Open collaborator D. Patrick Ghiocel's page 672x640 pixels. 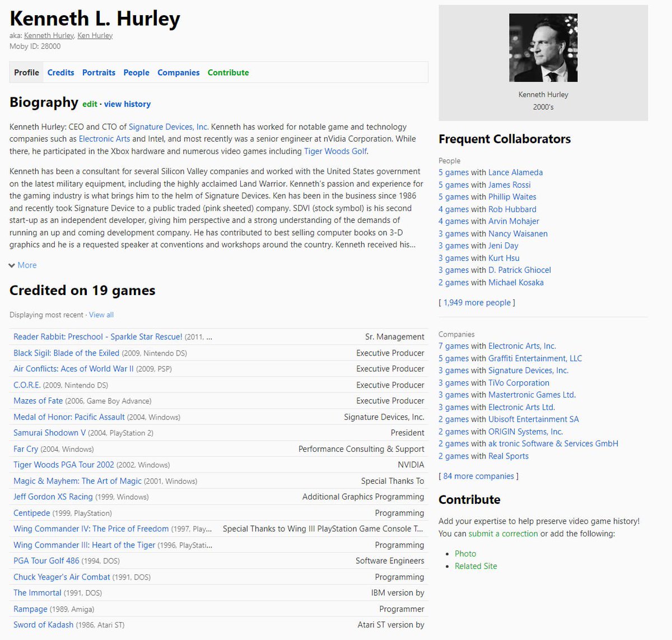[520, 270]
